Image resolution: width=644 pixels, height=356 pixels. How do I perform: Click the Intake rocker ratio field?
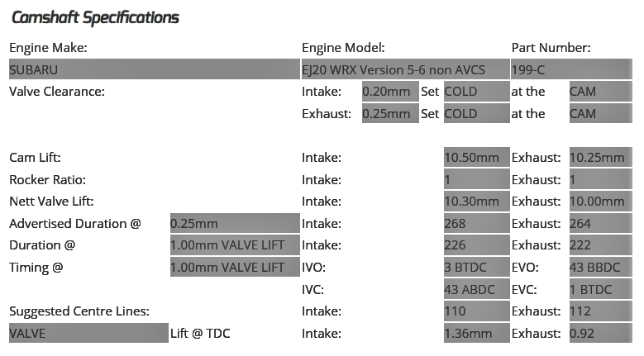point(476,179)
